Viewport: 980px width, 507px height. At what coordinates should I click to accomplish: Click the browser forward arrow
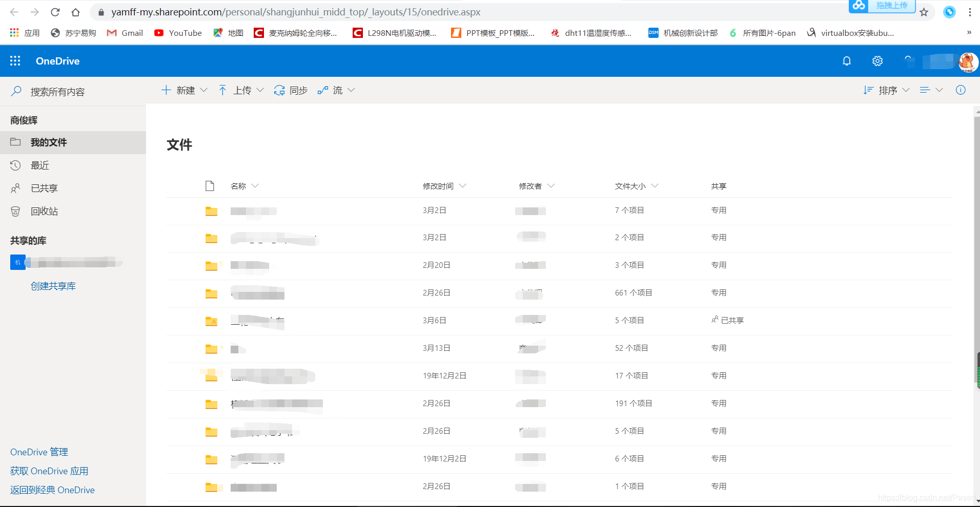click(34, 12)
